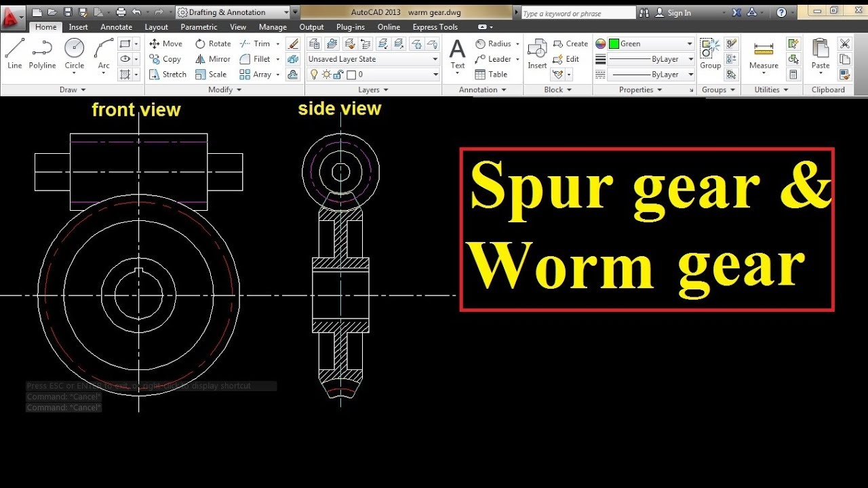Image resolution: width=868 pixels, height=488 pixels.
Task: Switch to the View ribbon tab
Action: click(x=238, y=27)
